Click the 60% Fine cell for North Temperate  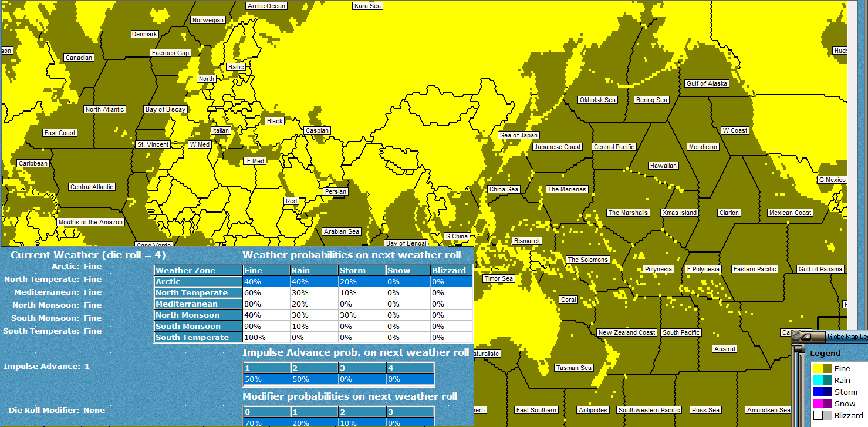pyautogui.click(x=266, y=292)
